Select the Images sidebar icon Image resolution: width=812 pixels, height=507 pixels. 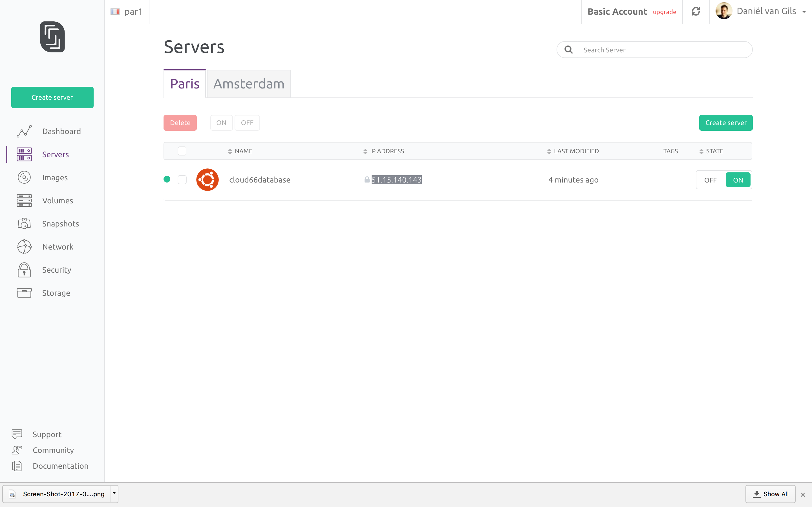pos(24,177)
